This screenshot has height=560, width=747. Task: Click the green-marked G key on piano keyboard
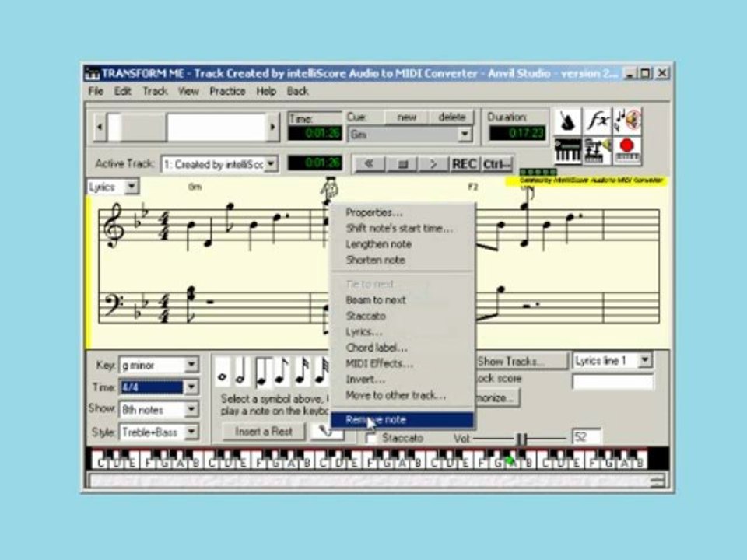click(510, 460)
